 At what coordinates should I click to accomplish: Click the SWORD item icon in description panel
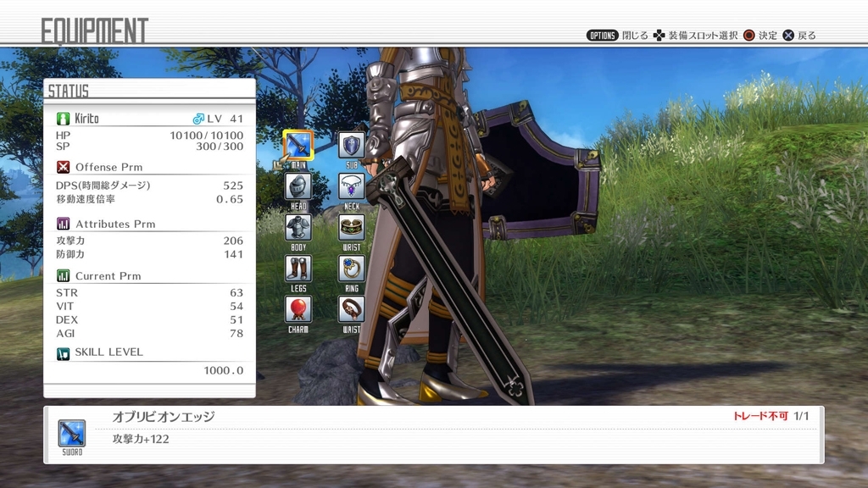pyautogui.click(x=71, y=433)
